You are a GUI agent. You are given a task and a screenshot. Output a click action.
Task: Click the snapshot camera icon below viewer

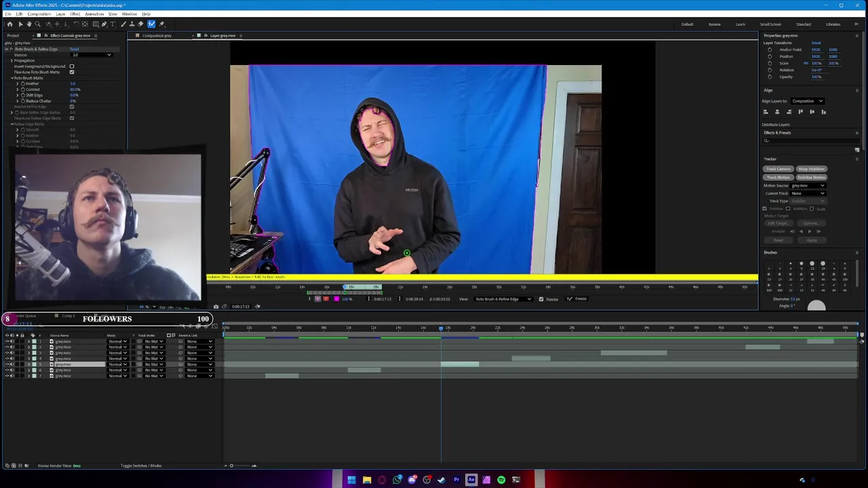pyautogui.click(x=216, y=306)
